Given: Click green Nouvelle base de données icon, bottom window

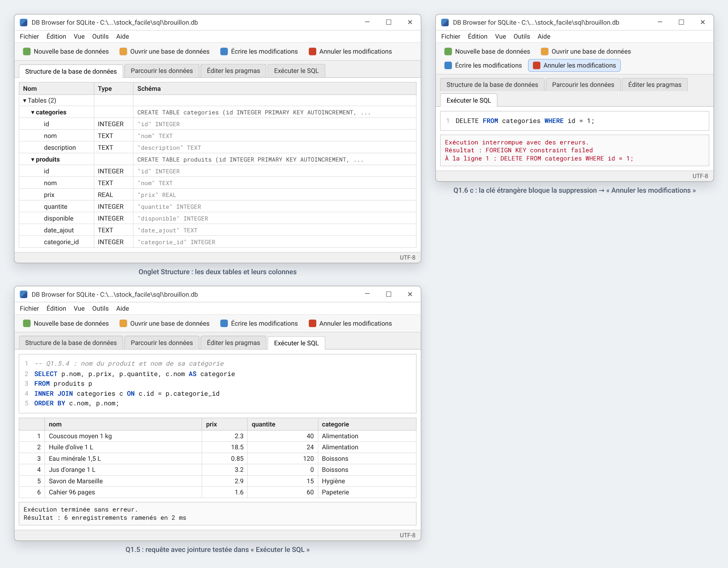Looking at the screenshot, I should (x=27, y=323).
